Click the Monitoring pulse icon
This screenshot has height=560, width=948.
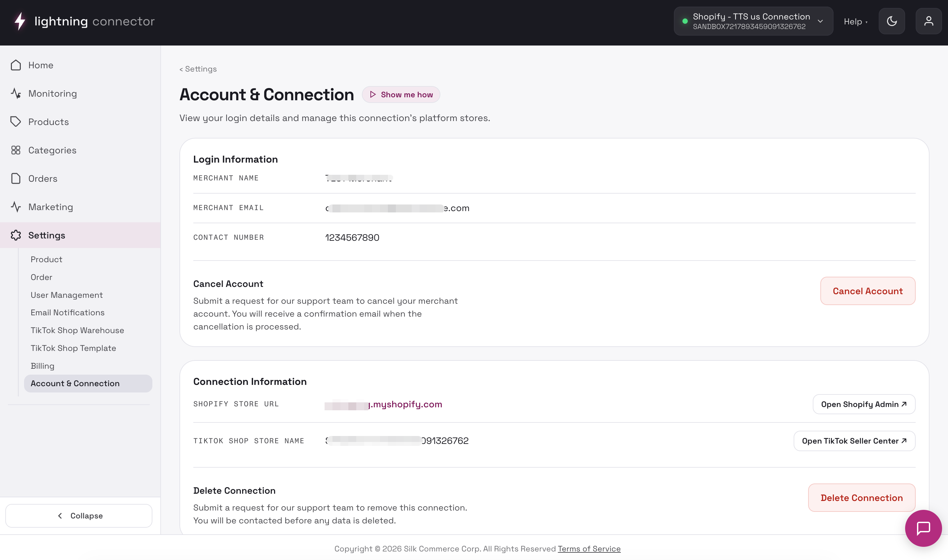tap(16, 93)
